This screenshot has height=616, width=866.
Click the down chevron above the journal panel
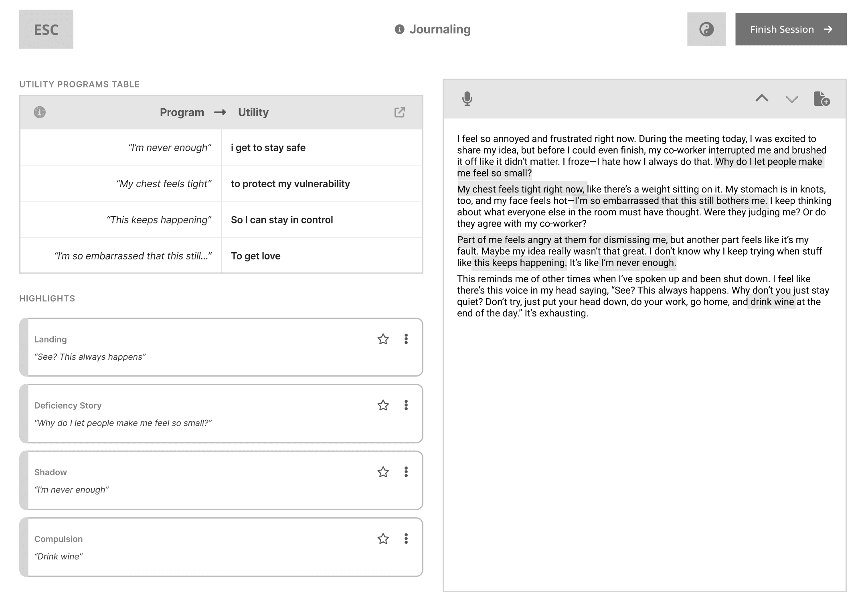pyautogui.click(x=791, y=100)
